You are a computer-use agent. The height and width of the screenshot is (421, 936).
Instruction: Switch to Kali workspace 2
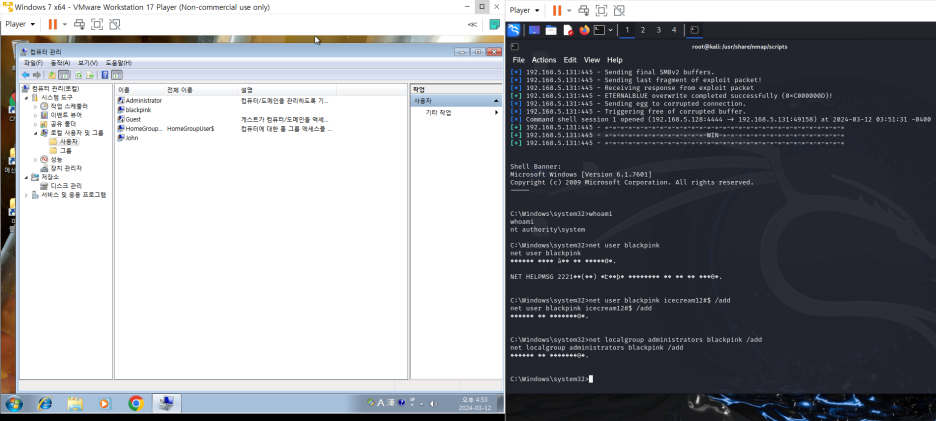(x=643, y=30)
